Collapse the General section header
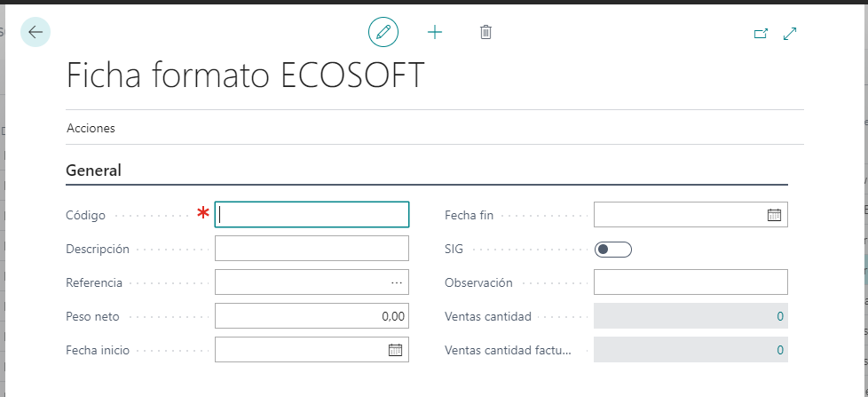 tap(93, 170)
